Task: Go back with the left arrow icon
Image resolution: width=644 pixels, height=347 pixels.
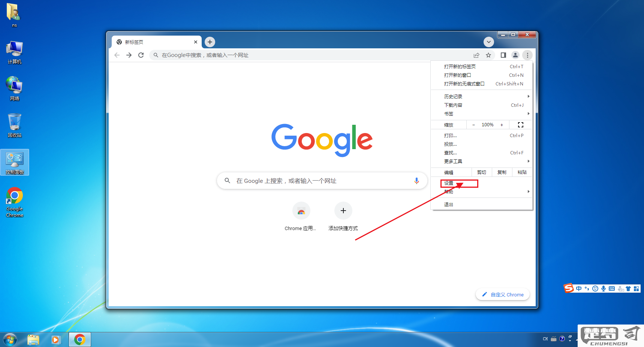Action: pos(117,55)
